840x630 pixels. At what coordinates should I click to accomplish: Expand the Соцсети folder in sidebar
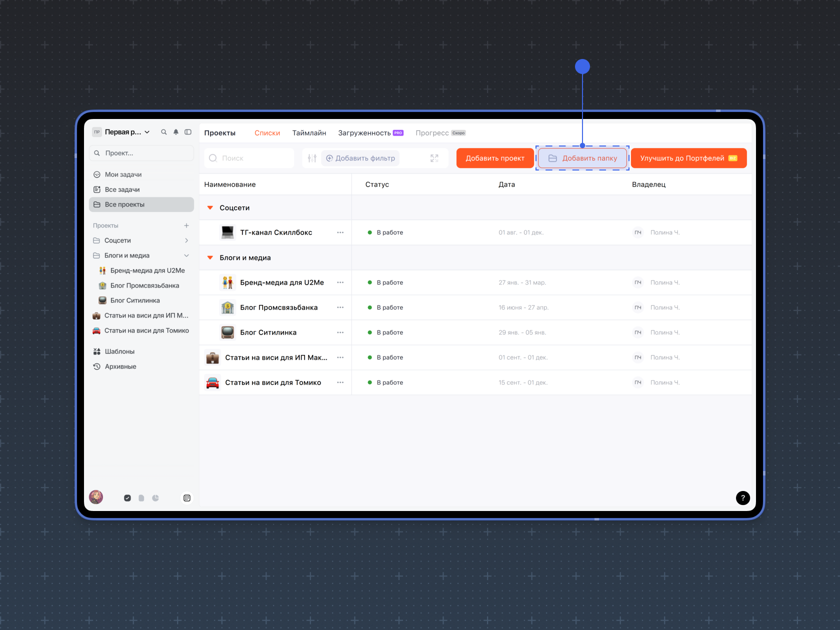tap(186, 240)
